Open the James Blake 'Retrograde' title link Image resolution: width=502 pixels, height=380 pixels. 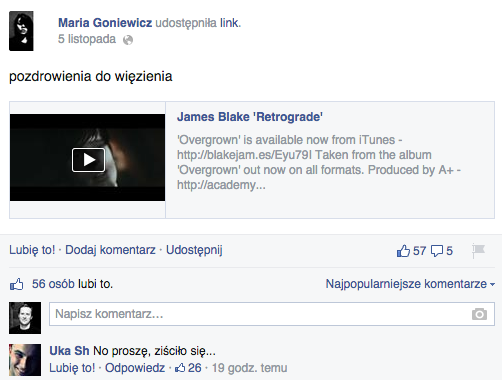[x=250, y=117]
